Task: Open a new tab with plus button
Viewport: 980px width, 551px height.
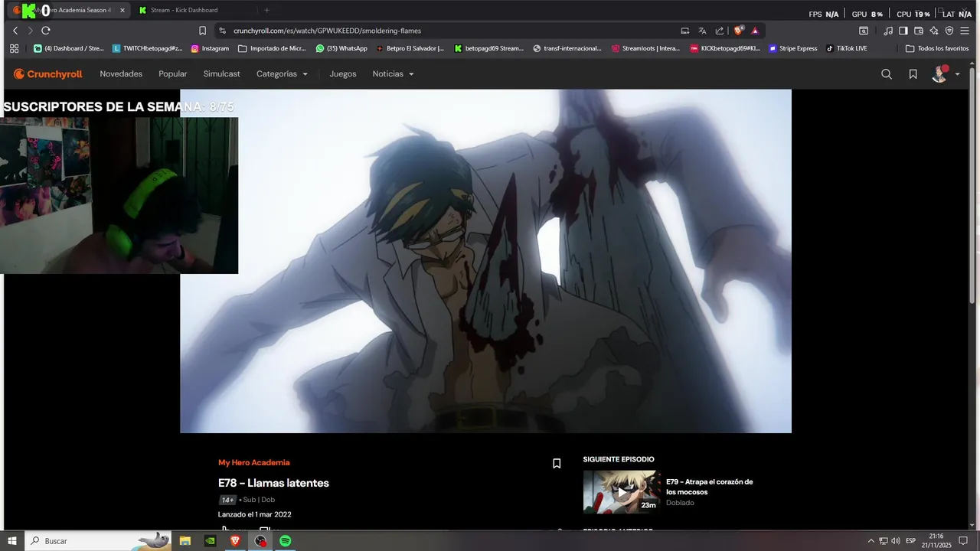Action: (266, 10)
